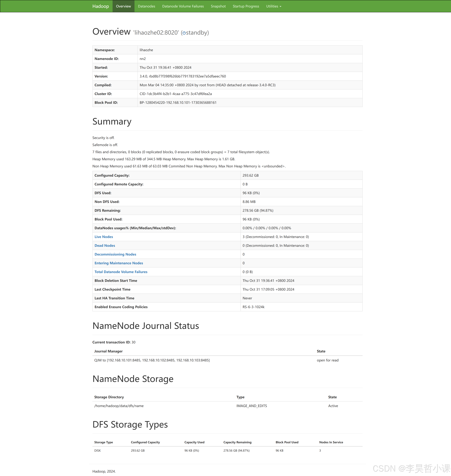Screen dimensions: 451x476
Task: Open the Total Datanode Volume Failures link
Action: click(x=121, y=272)
